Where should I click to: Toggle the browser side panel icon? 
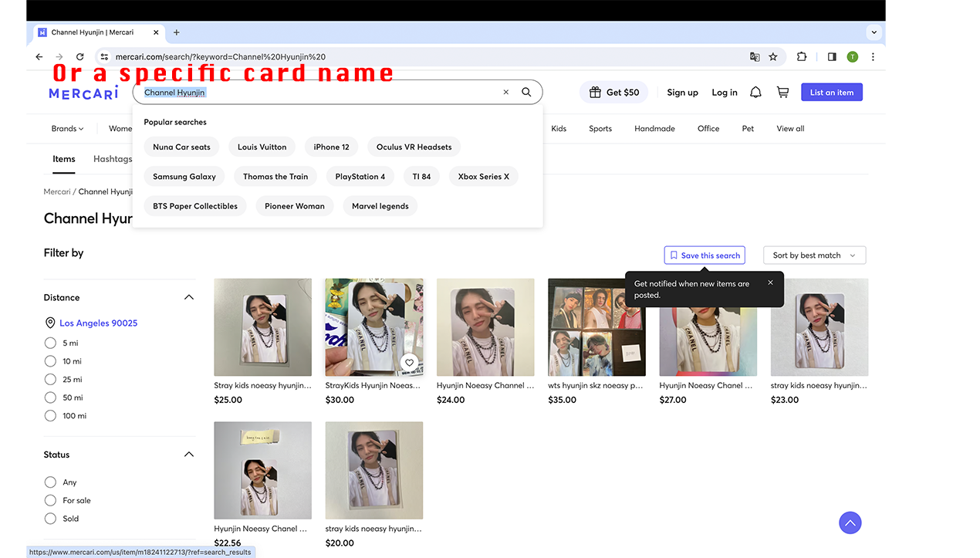(832, 56)
